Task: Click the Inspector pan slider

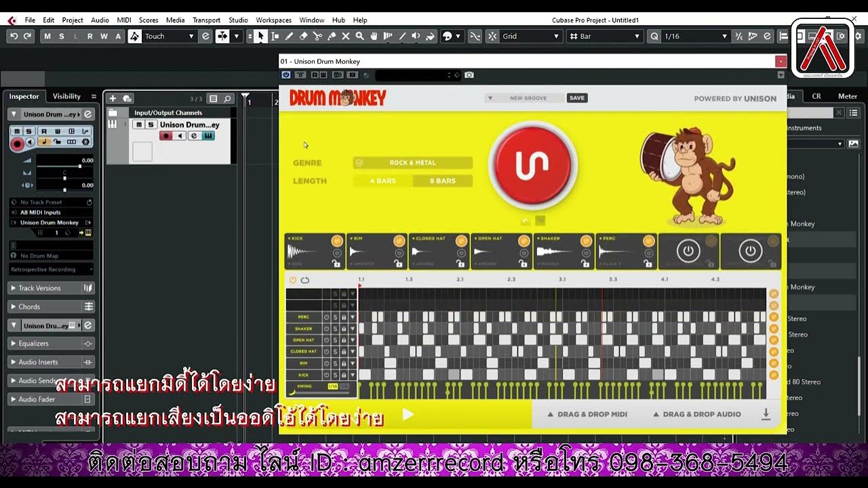Action: point(64,178)
